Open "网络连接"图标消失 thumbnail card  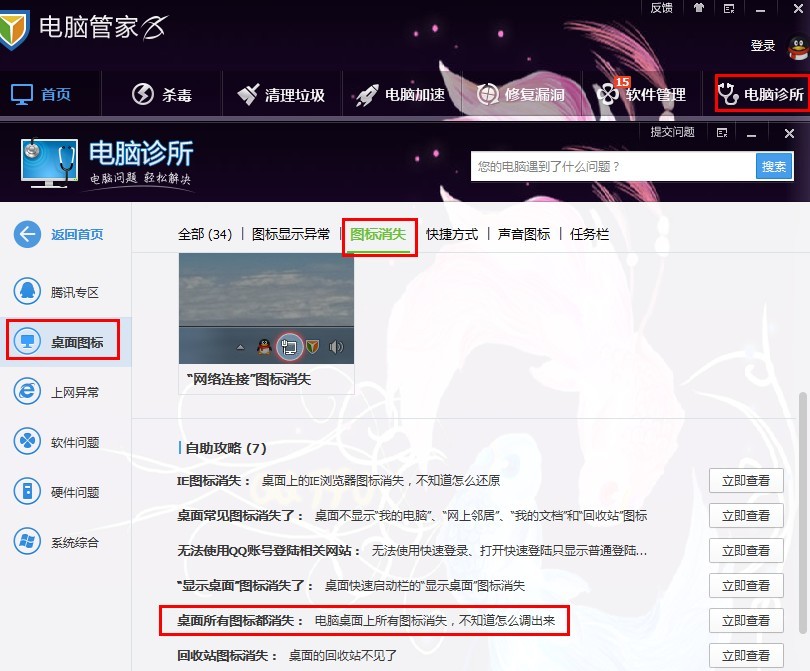(x=267, y=323)
